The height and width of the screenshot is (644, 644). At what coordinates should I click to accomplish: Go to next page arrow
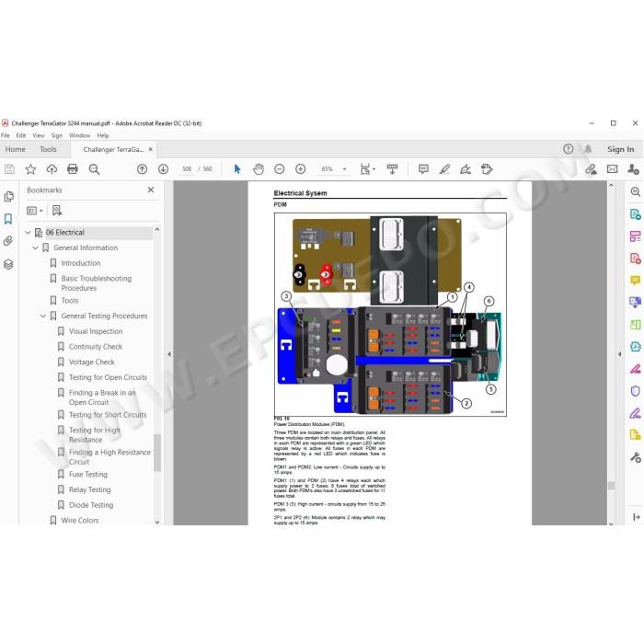click(x=163, y=168)
